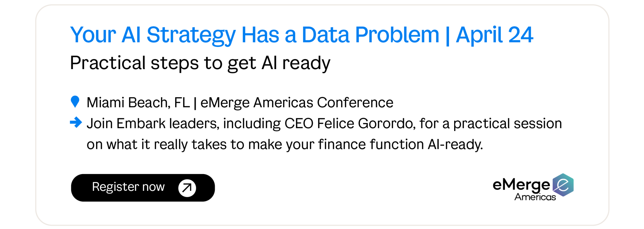The width and height of the screenshot is (644, 229).
Task: Click 'eMerge Americas Conference' text
Action: 297,103
